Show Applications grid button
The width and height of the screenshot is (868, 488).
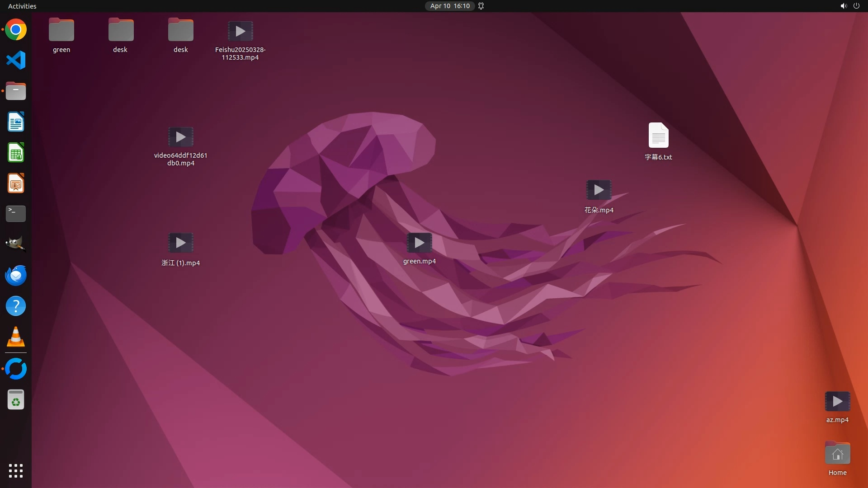coord(16,470)
